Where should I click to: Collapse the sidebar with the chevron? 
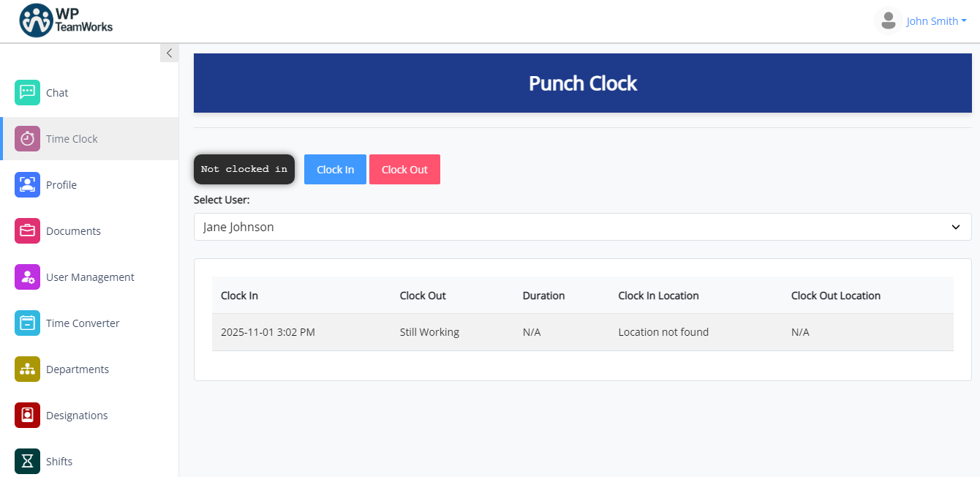(x=169, y=52)
